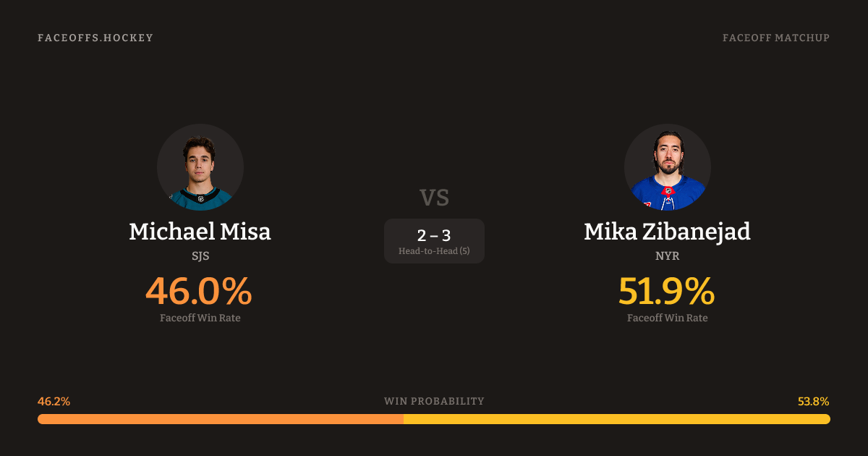Click Mika Zibanejad's headshot photo

(x=667, y=167)
